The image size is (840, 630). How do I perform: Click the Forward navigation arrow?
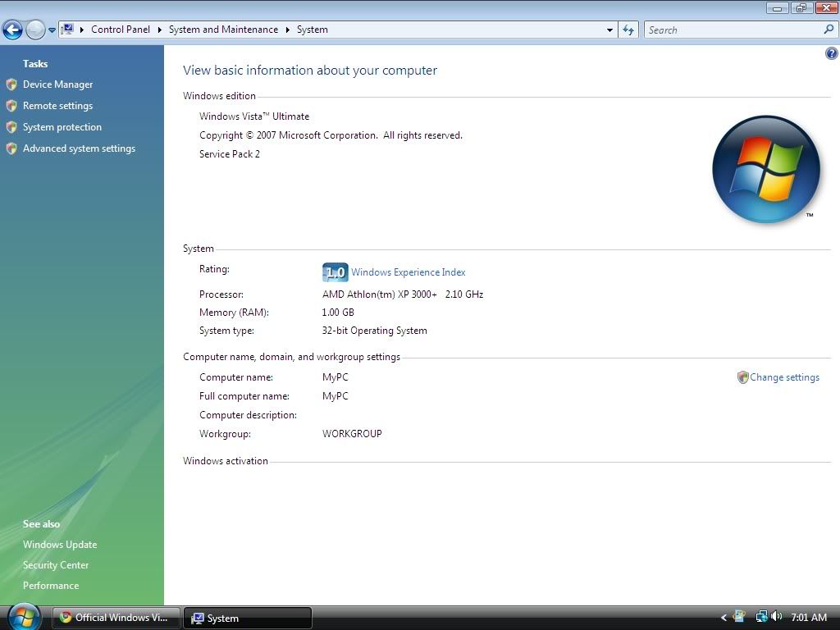click(35, 30)
